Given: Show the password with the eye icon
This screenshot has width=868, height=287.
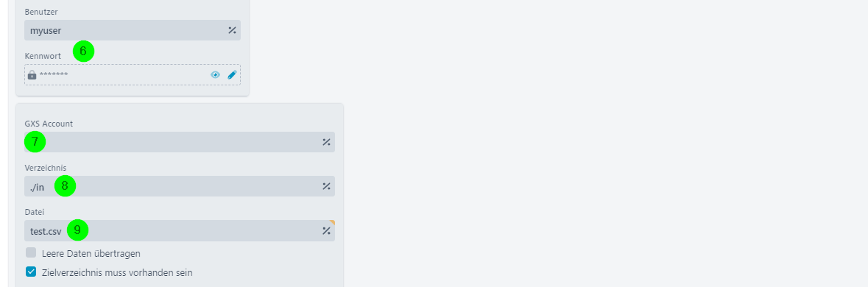Looking at the screenshot, I should (215, 74).
